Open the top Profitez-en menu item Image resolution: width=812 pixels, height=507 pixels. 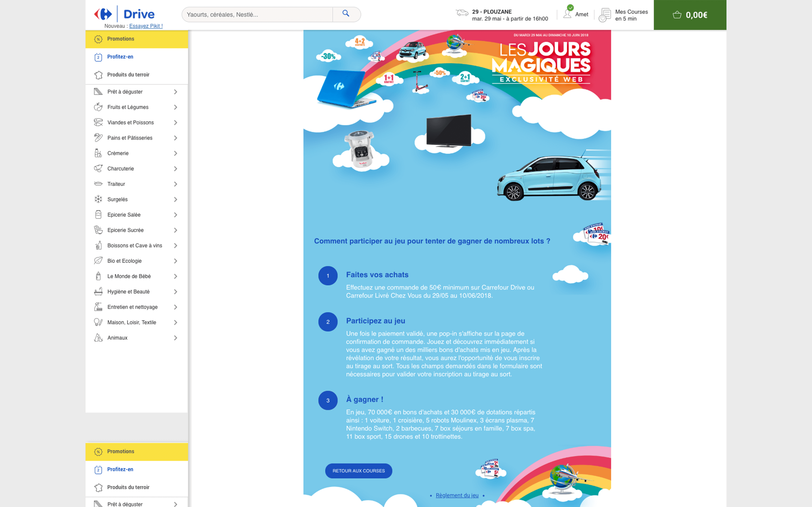coord(136,57)
